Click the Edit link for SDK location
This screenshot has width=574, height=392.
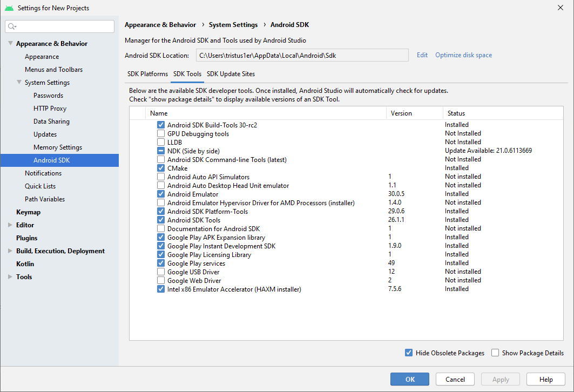[x=422, y=55]
